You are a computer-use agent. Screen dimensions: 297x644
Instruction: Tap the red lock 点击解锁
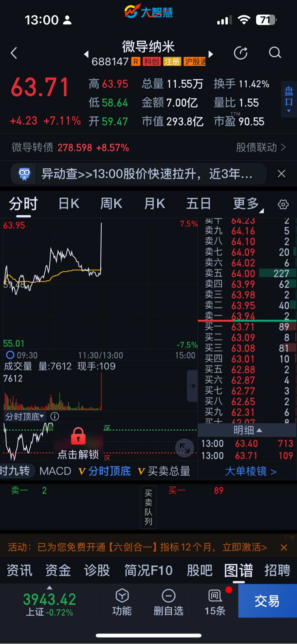coord(78,443)
